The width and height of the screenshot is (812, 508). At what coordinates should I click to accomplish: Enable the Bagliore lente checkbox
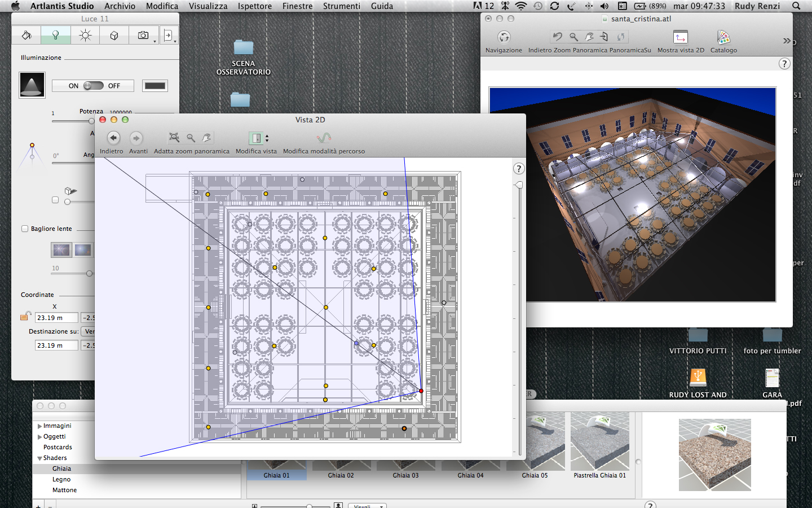[25, 229]
